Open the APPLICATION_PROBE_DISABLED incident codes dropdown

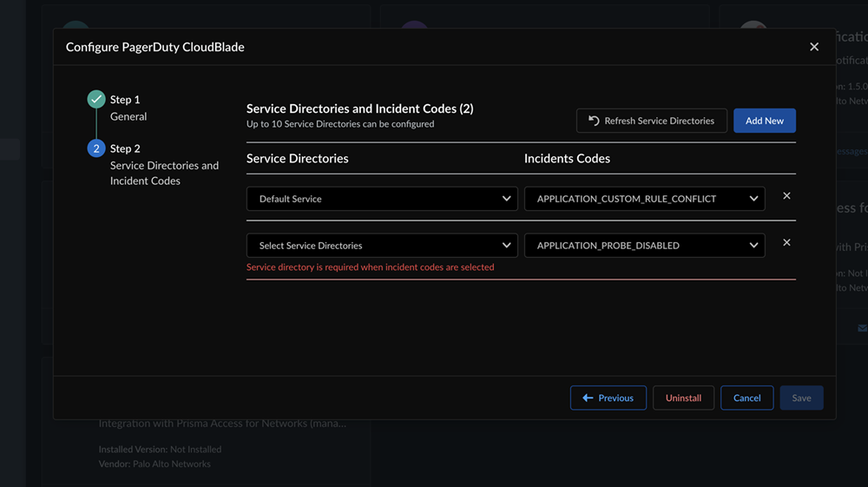click(644, 246)
